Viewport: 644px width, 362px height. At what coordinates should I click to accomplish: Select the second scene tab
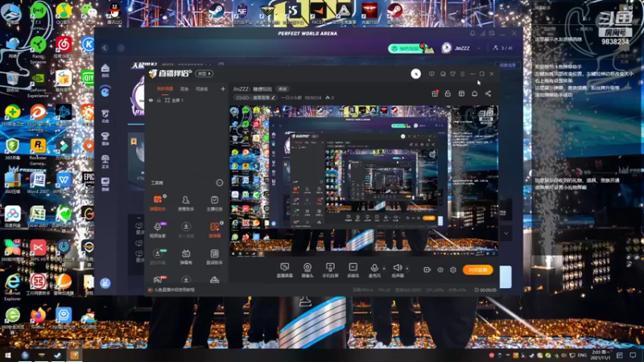pyautogui.click(x=184, y=88)
